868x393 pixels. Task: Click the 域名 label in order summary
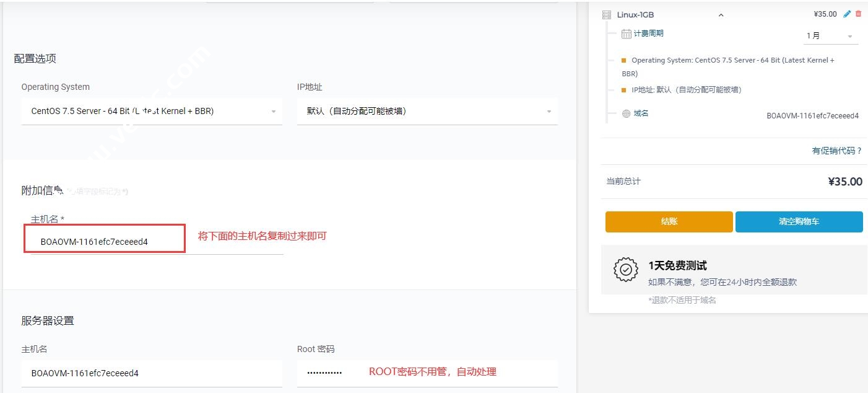tap(641, 113)
